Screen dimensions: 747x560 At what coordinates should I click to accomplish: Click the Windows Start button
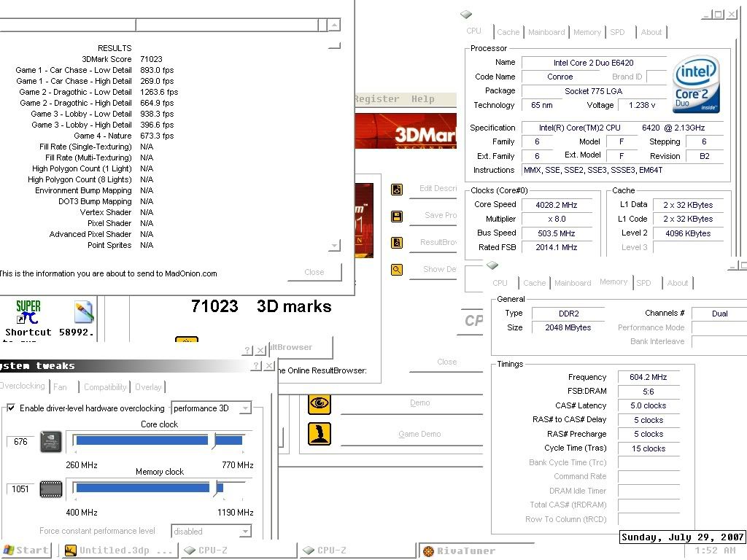[26, 551]
